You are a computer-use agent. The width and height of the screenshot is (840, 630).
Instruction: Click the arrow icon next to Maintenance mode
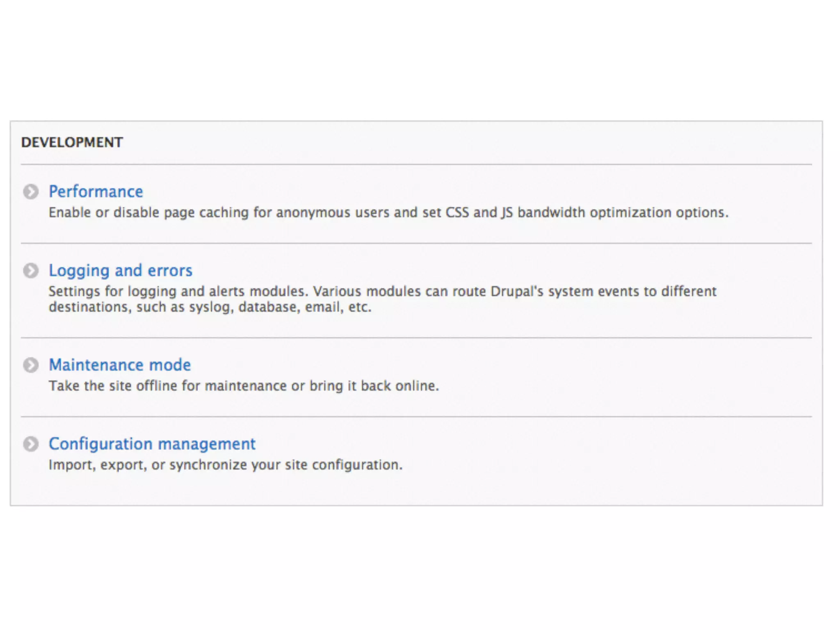[x=31, y=365]
